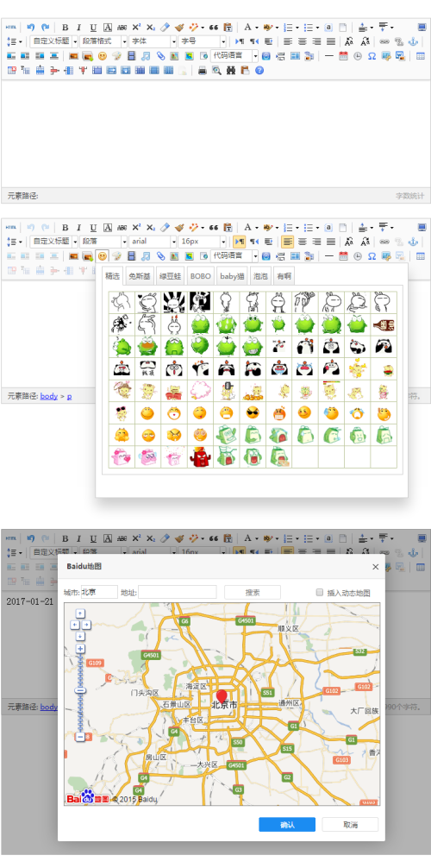Insert hyperlink via top editor chain icon
Image resolution: width=431 pixels, height=868 pixels.
(384, 41)
